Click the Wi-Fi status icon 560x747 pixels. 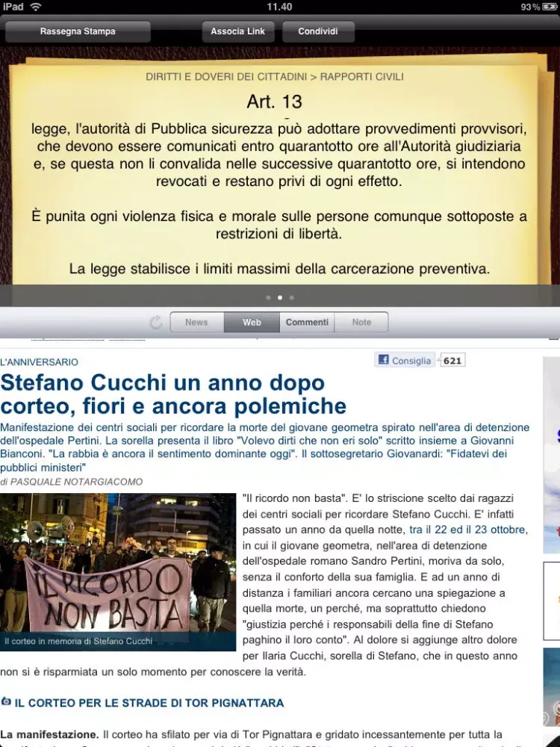tap(35, 7)
